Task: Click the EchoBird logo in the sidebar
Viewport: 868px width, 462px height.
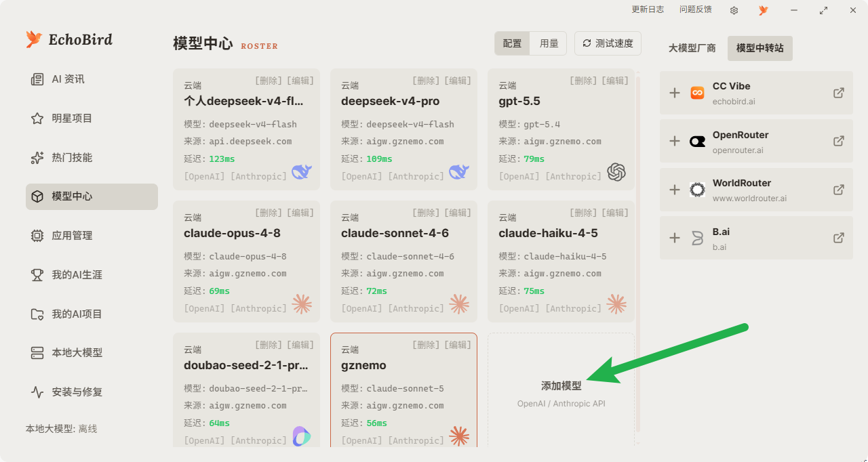Action: click(x=69, y=39)
